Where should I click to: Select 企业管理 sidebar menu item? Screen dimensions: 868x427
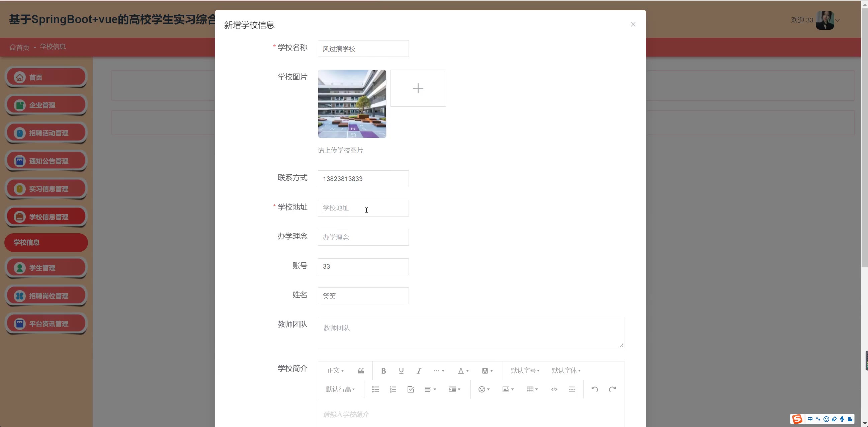(46, 105)
